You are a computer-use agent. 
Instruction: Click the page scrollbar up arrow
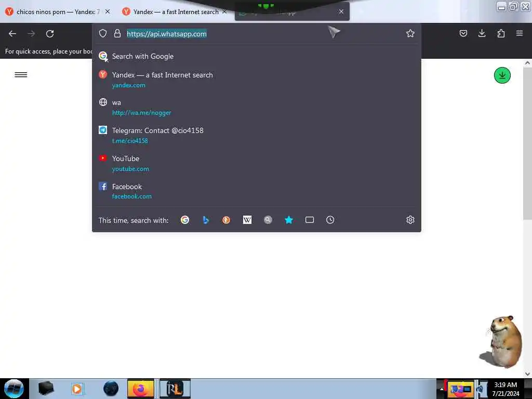click(x=527, y=63)
